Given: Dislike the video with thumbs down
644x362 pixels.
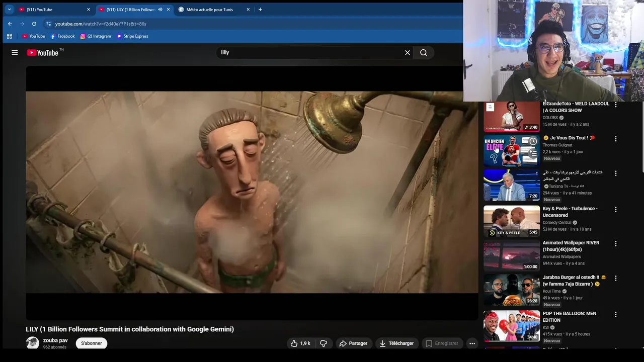Looking at the screenshot, I should point(324,343).
